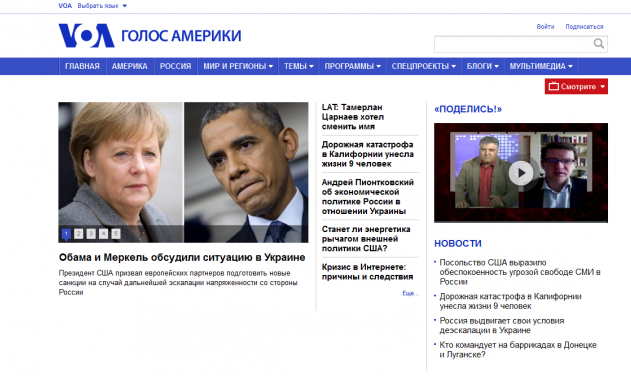
Task: Open Кризис в Интернете article
Action: [367, 272]
